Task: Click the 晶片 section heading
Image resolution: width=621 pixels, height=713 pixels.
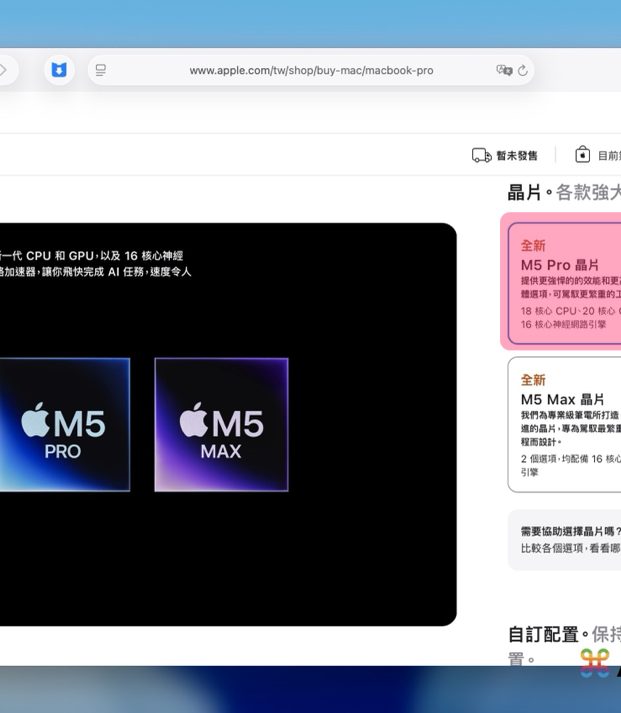Action: pyautogui.click(x=526, y=192)
